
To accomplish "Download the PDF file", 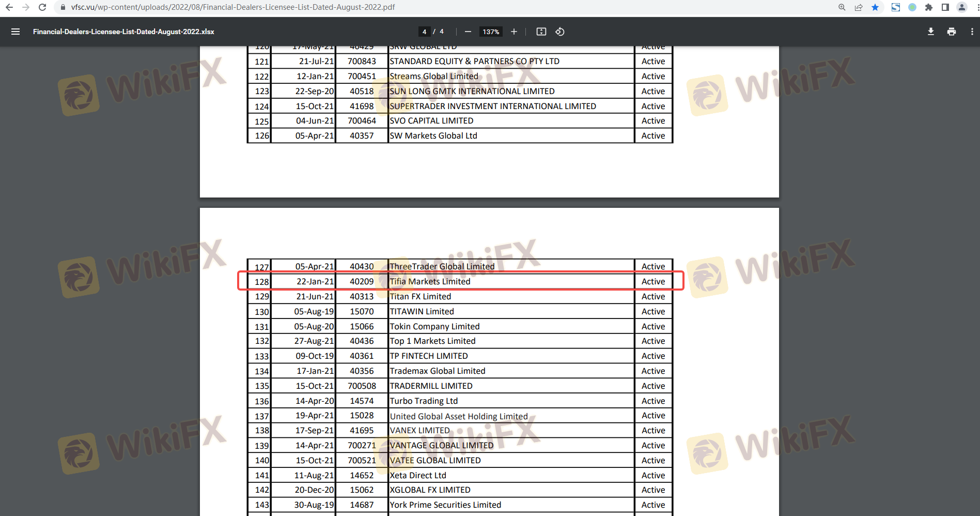I will tap(930, 32).
